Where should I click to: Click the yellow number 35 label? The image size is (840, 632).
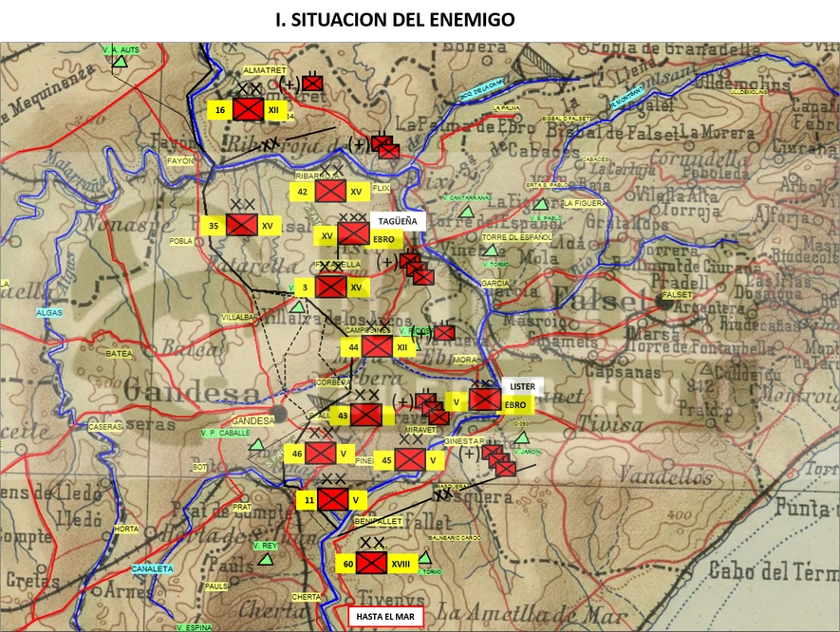214,226
